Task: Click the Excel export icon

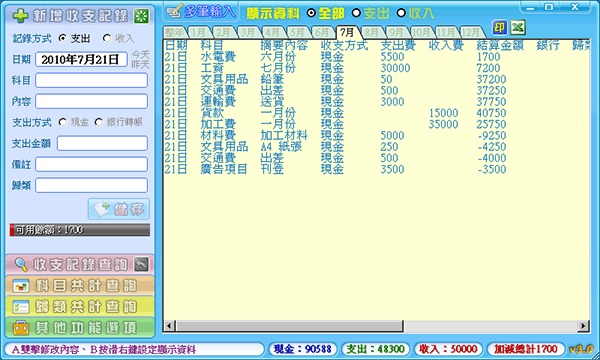Action: (517, 28)
